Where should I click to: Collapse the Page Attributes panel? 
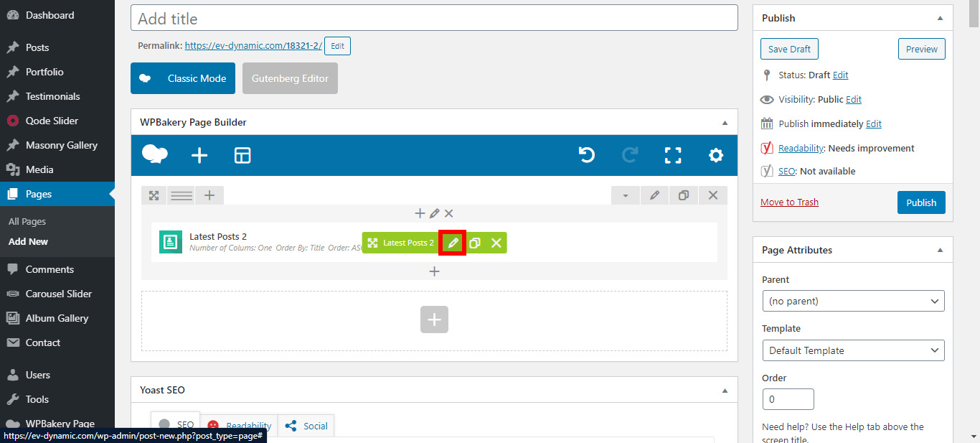(x=940, y=250)
